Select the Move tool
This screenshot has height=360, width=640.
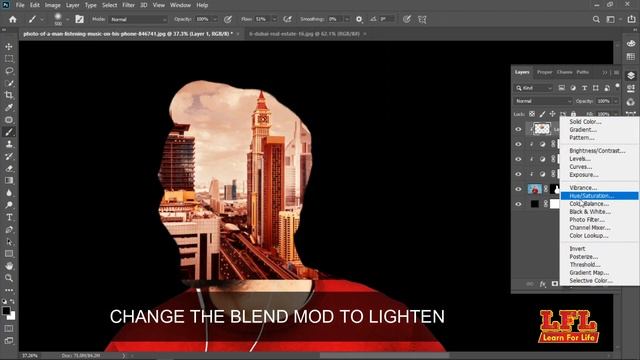9,47
